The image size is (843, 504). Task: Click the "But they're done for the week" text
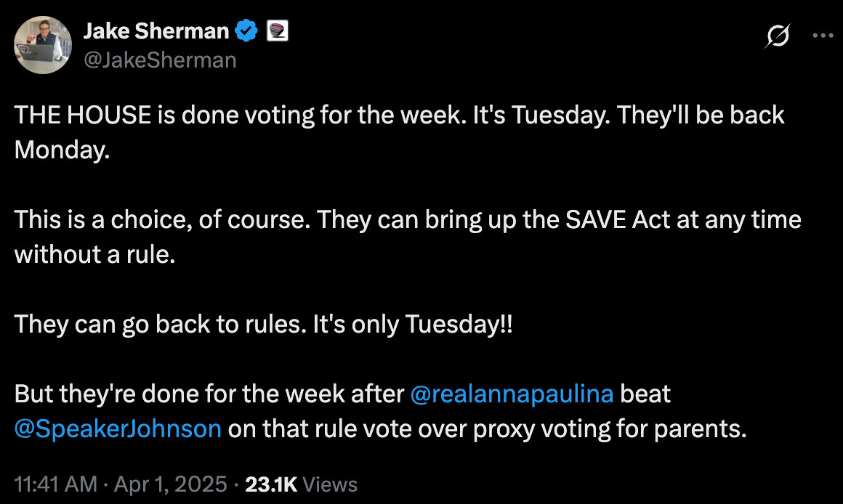(209, 394)
